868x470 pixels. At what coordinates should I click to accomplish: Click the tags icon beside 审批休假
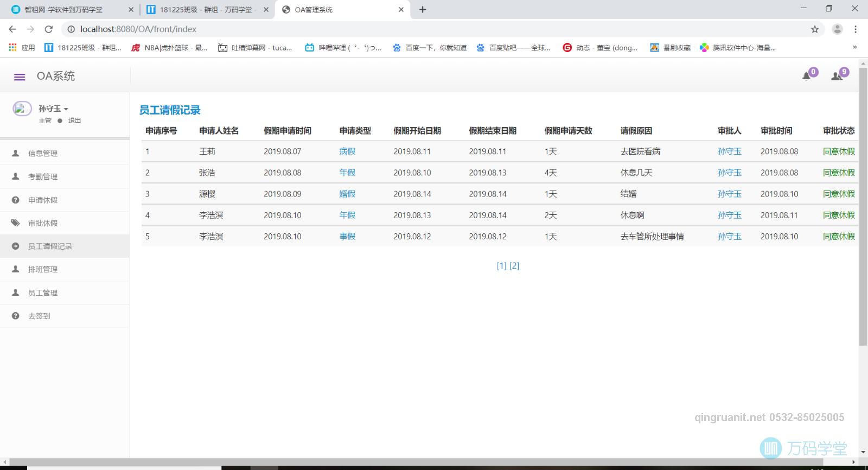point(16,223)
